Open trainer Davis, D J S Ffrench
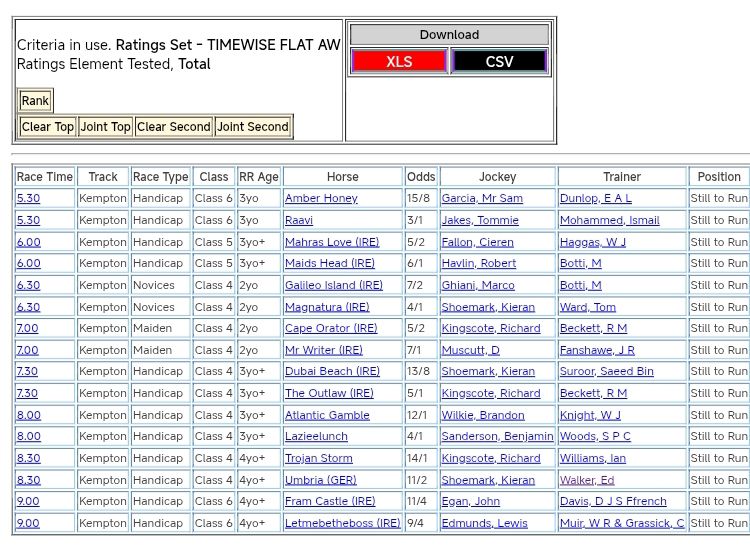Viewport: 750px width, 547px height. 612,501
